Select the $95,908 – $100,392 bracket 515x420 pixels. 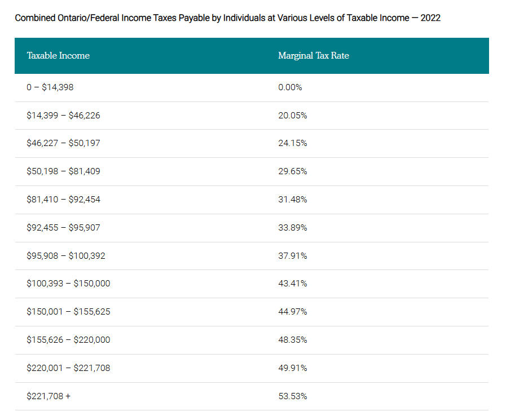pos(66,256)
